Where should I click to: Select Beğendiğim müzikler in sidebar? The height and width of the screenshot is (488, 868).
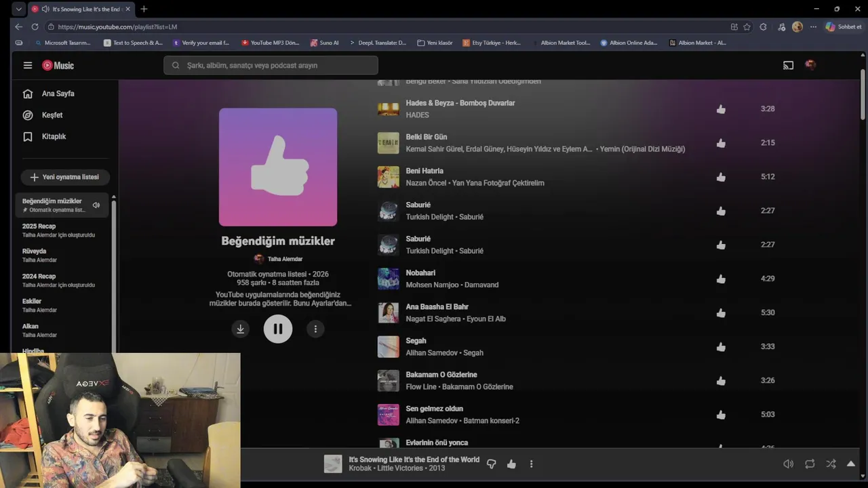pos(61,205)
